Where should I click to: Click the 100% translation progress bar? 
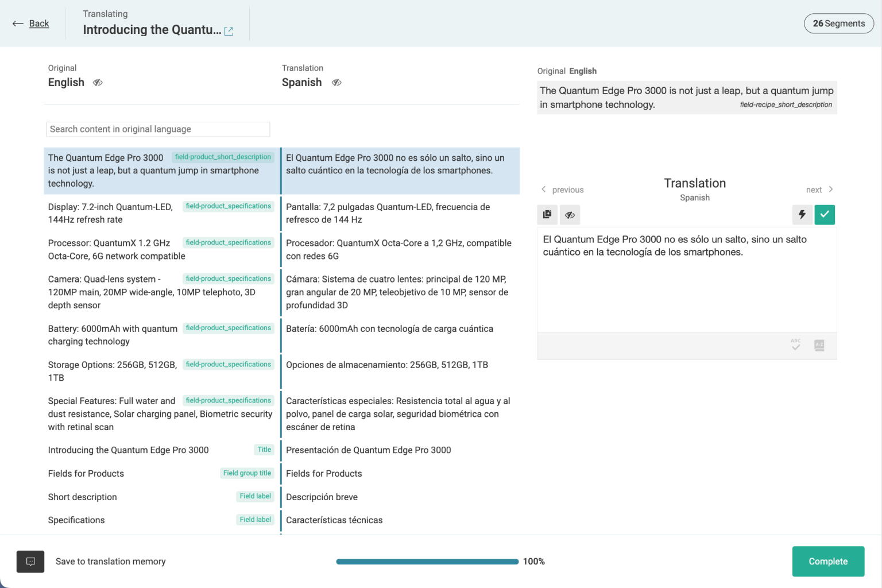[427, 561]
